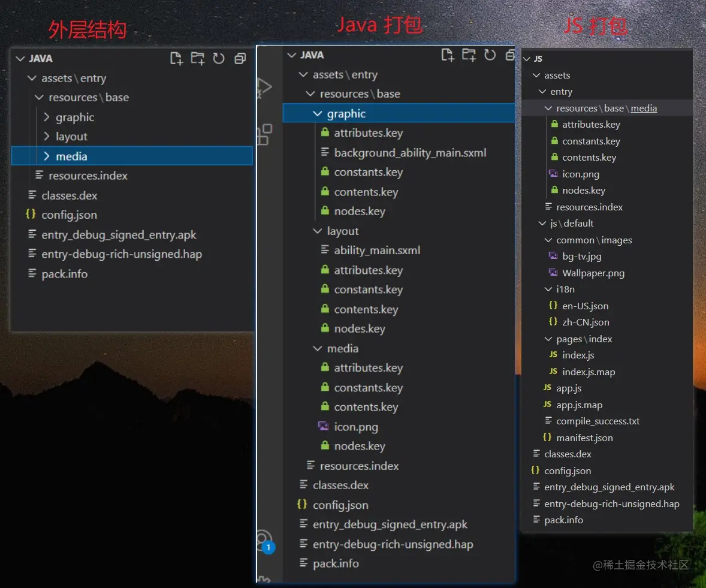Open background_ability_main.sxml file
The width and height of the screenshot is (706, 588).
click(x=410, y=153)
